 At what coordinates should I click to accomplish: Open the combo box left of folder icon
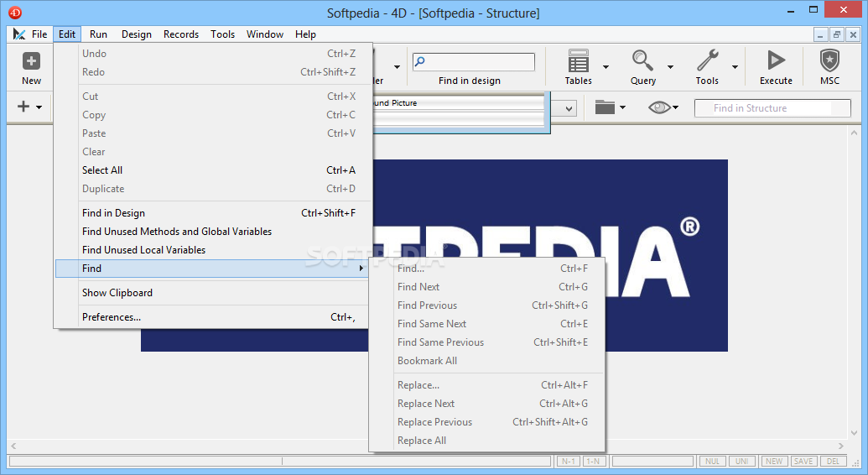(569, 108)
